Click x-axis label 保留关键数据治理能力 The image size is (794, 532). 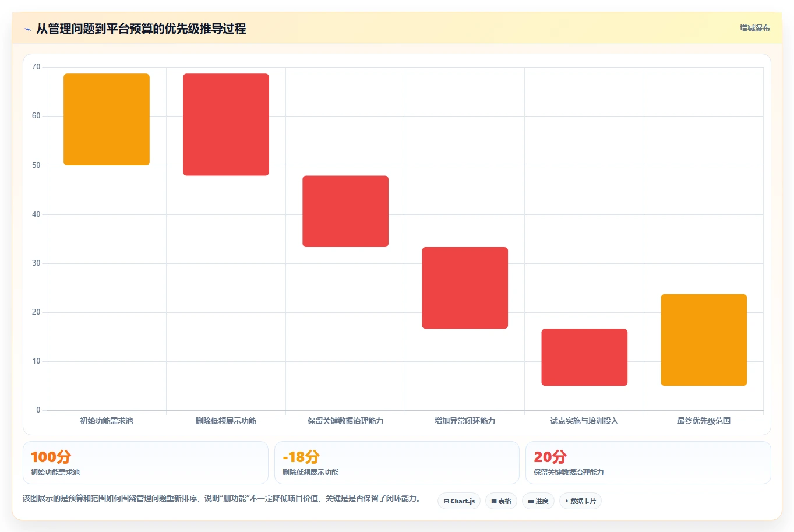pos(345,421)
